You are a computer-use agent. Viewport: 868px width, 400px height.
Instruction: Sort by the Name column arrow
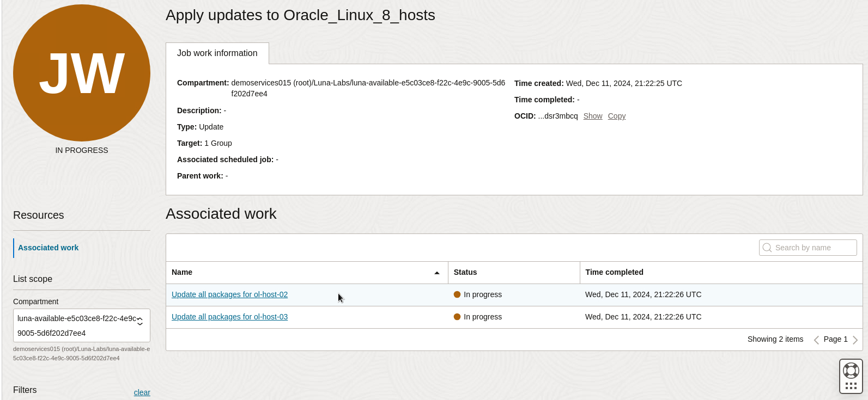[x=437, y=273]
